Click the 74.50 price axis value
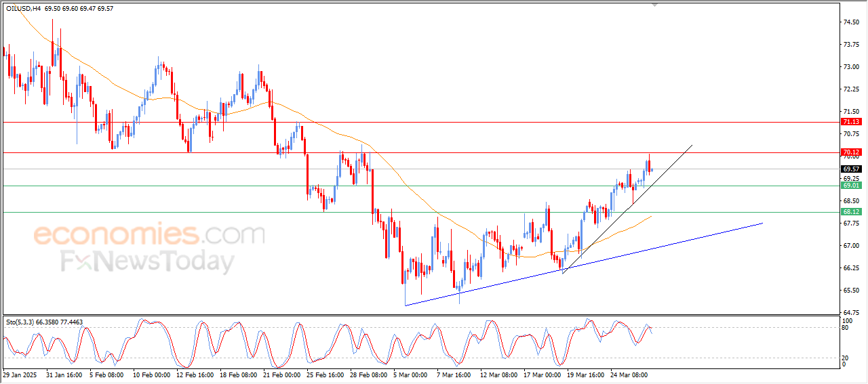868x384 pixels. click(x=852, y=22)
